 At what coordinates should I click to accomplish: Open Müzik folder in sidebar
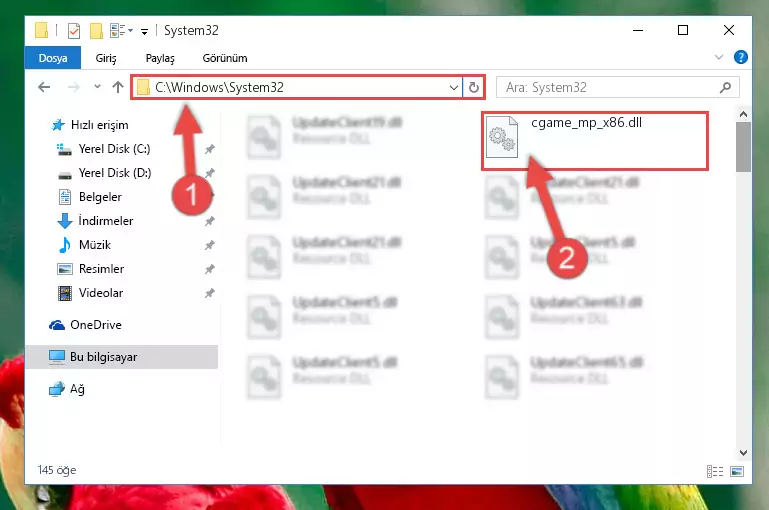click(x=95, y=245)
